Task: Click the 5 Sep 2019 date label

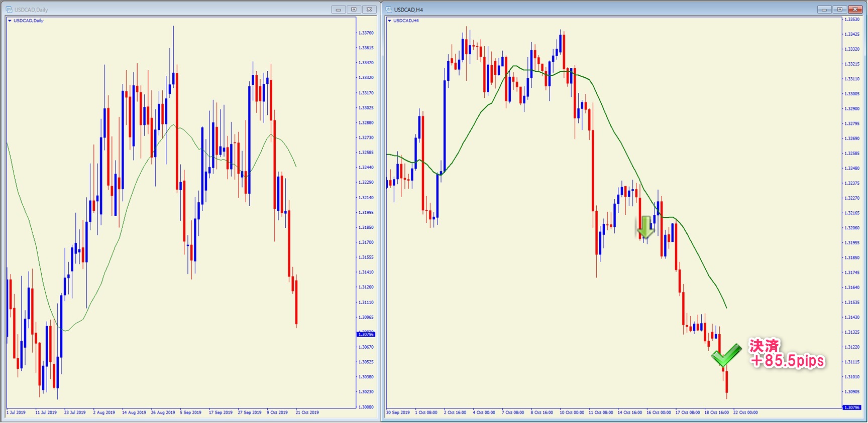Action: [x=191, y=412]
